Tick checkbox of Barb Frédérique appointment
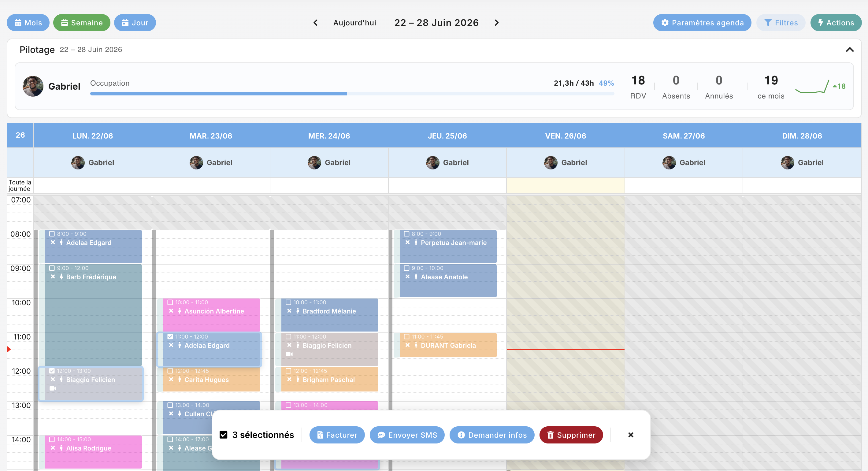The width and height of the screenshot is (868, 471). click(x=52, y=268)
